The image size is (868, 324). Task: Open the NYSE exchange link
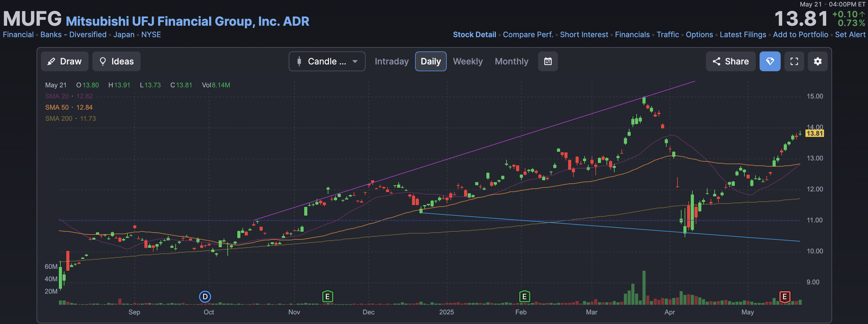click(x=151, y=35)
